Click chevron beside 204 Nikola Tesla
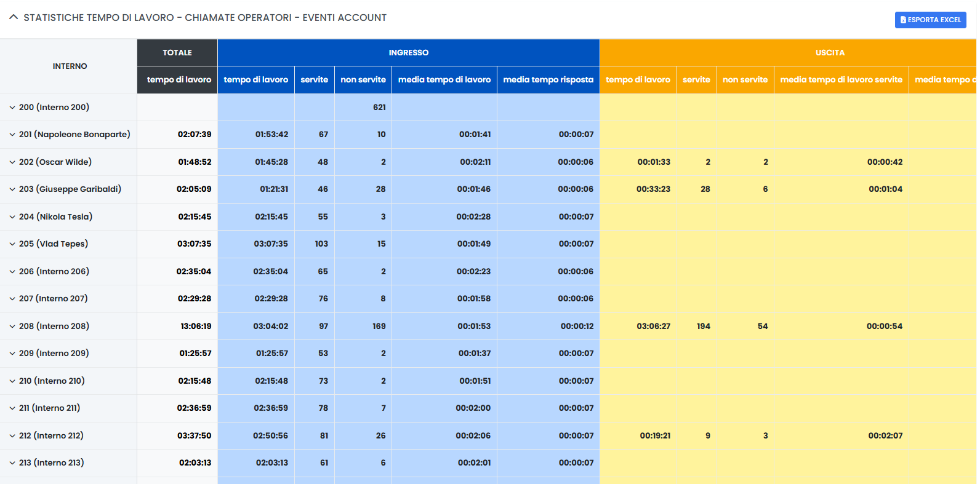This screenshot has height=484, width=980. 12,217
